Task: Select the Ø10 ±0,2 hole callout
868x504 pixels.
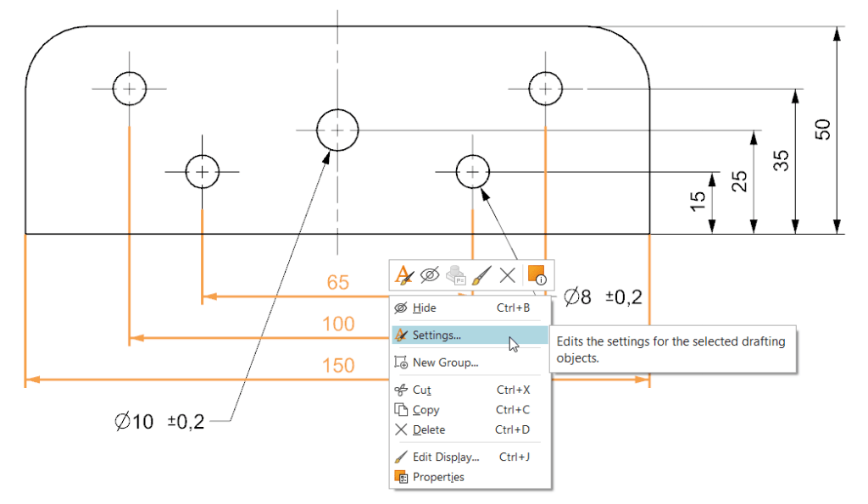Action: (159, 422)
